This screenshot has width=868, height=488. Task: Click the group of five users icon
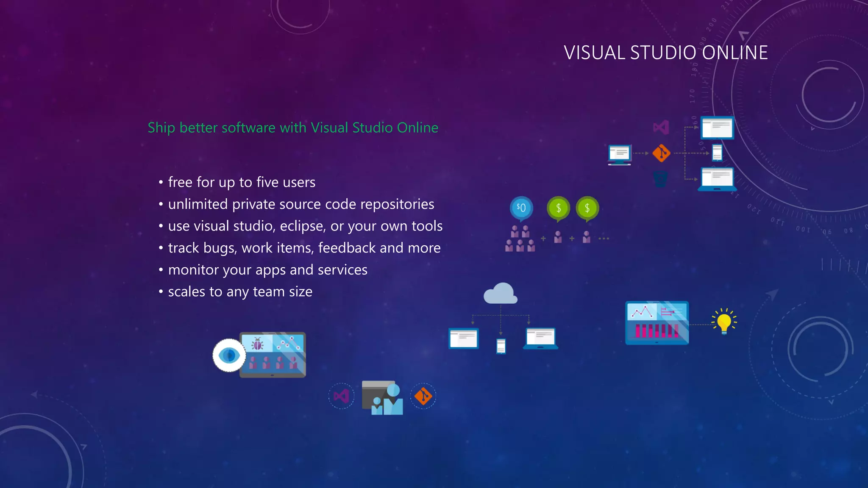(x=520, y=239)
